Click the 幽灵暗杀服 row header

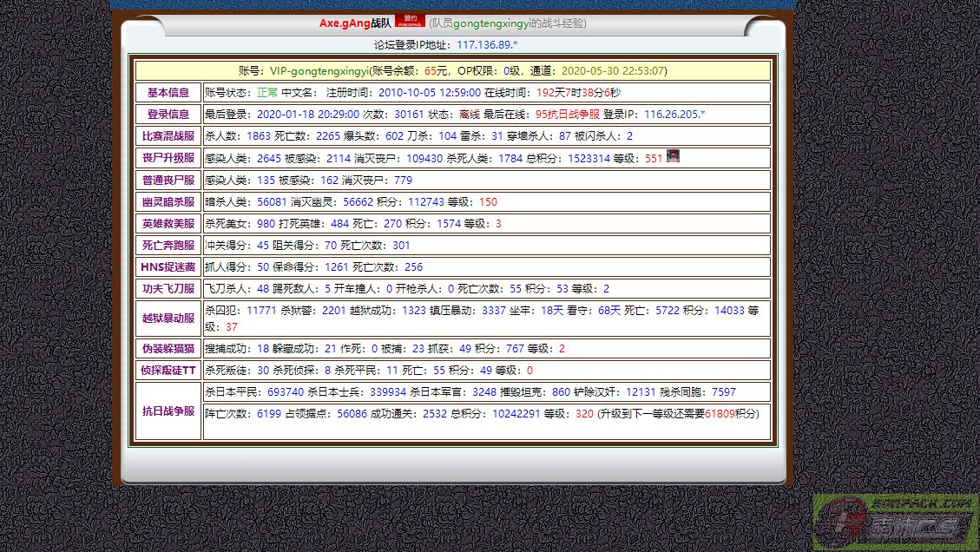tap(168, 202)
